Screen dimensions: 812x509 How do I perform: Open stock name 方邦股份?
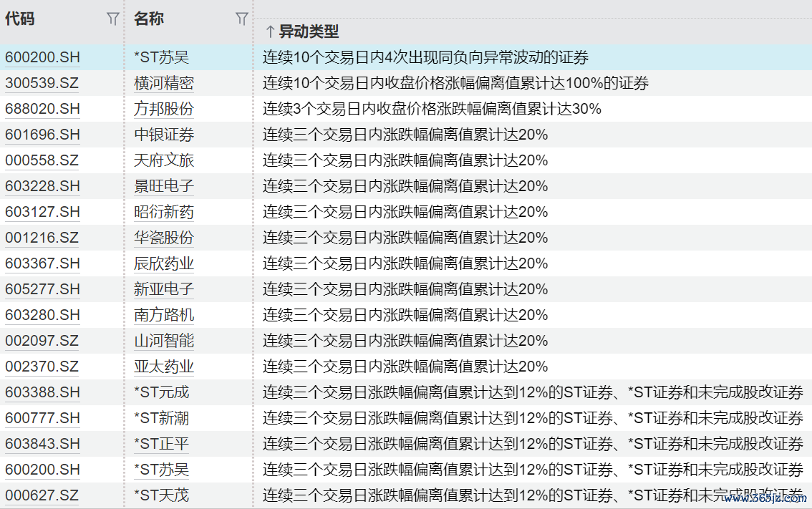[164, 109]
